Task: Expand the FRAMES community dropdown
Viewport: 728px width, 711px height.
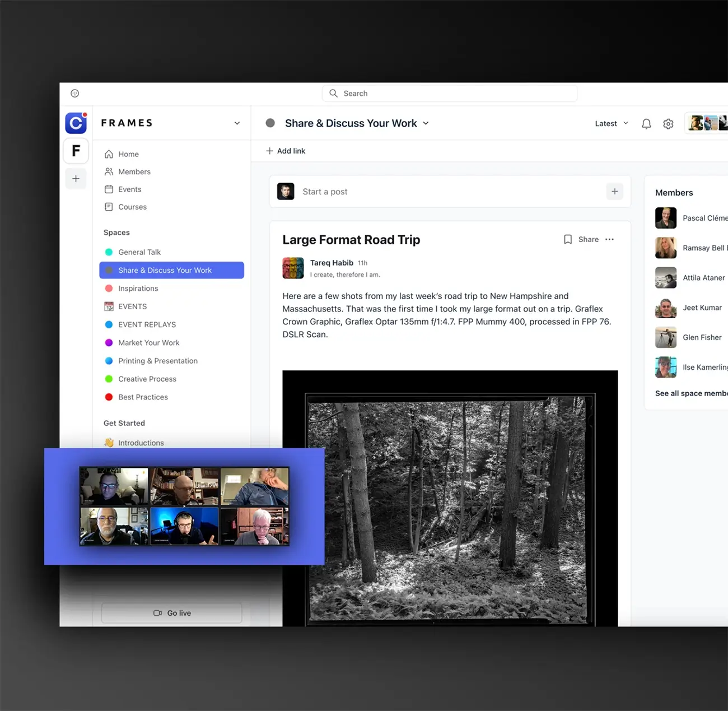Action: pyautogui.click(x=237, y=123)
